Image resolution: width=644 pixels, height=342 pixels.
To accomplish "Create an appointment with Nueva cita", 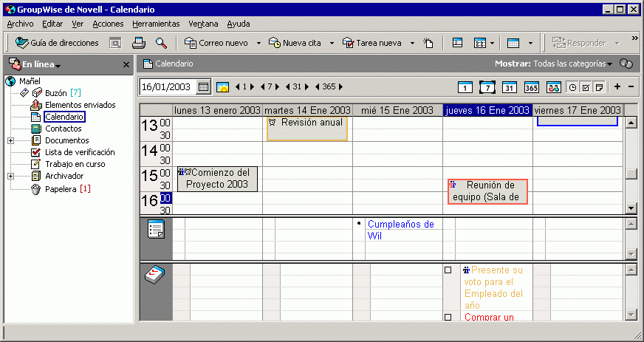I will (295, 43).
